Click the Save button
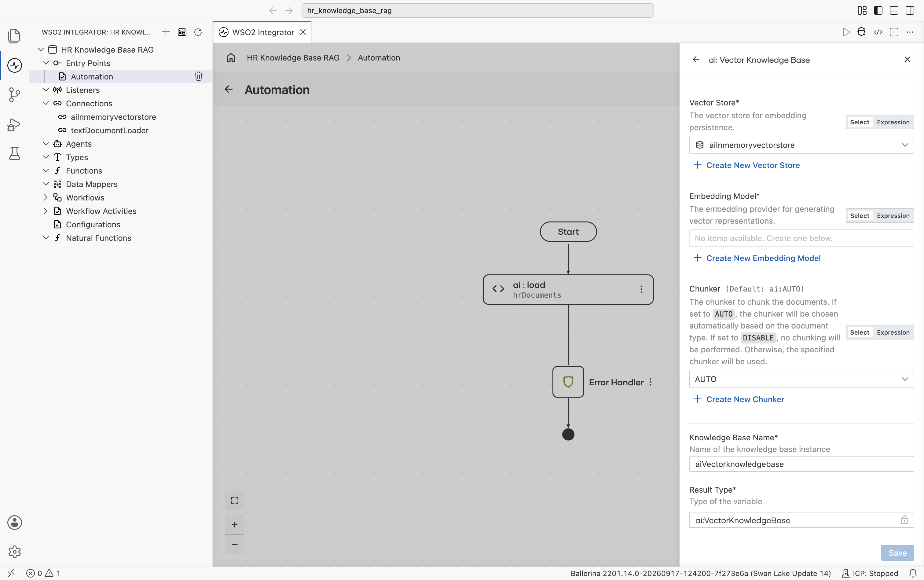Image resolution: width=924 pixels, height=580 pixels. pos(897,553)
